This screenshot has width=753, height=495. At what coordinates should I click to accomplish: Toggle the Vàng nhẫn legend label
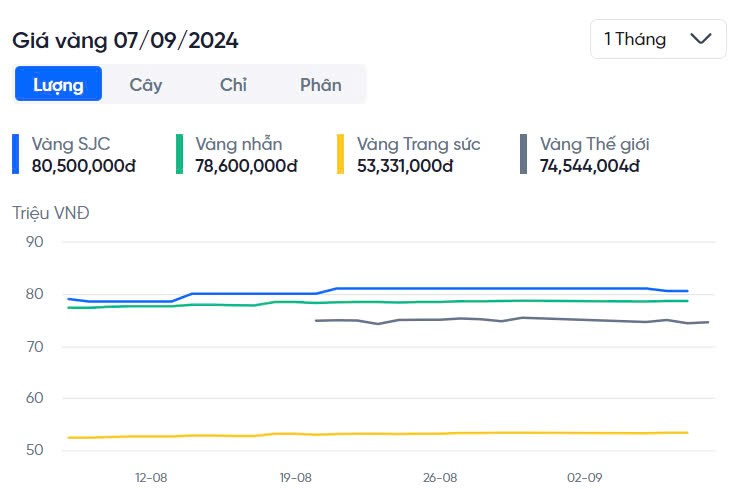(x=240, y=144)
